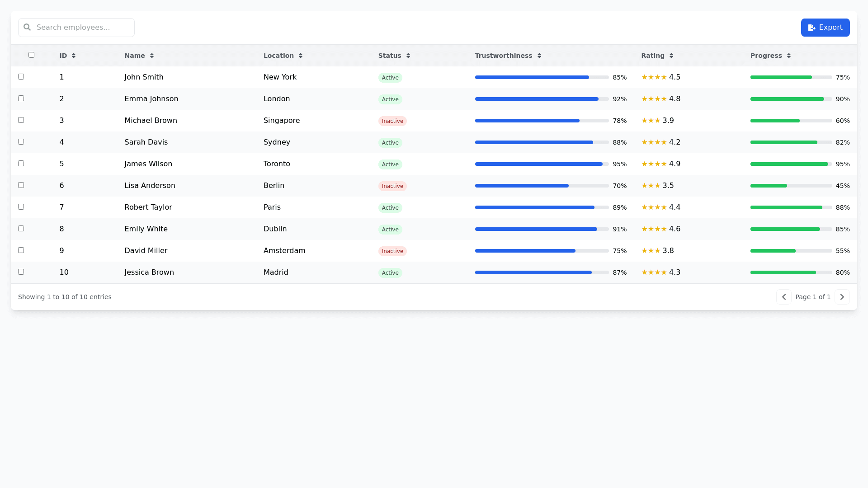This screenshot has width=868, height=488.
Task: Click the sort arrows next to Name
Action: click(152, 56)
